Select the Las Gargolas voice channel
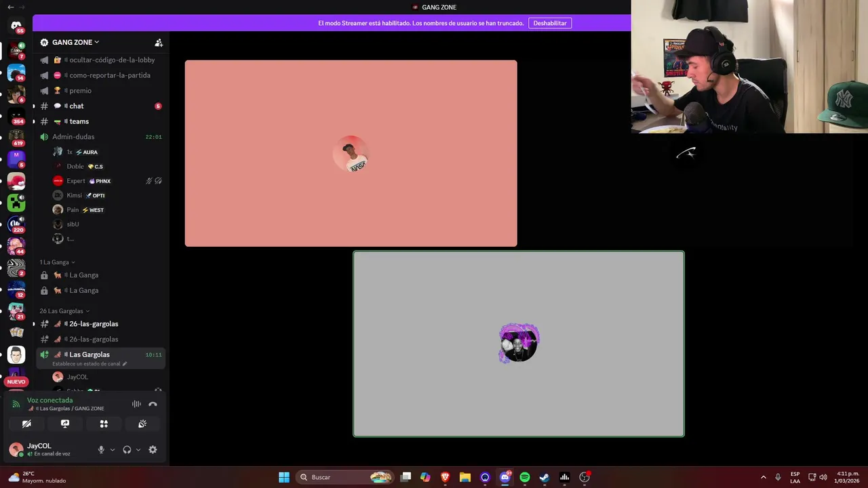The height and width of the screenshot is (488, 868). click(100, 354)
